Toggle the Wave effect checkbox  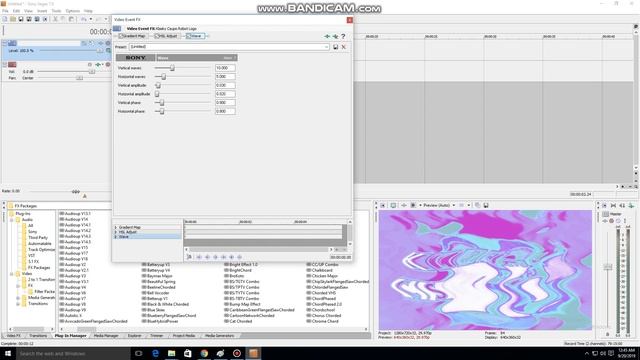tap(189, 36)
